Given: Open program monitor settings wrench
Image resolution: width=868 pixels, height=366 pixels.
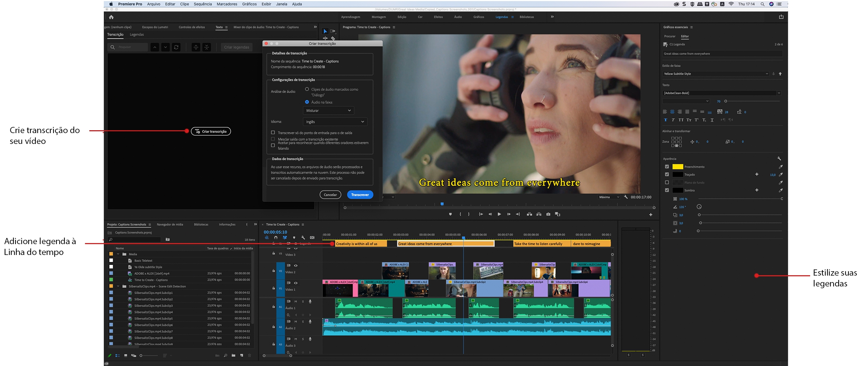Looking at the screenshot, I should [x=626, y=197].
